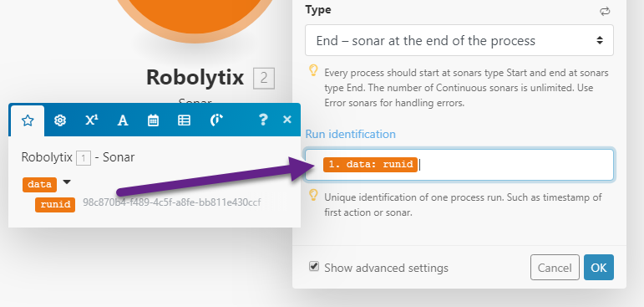Select the star favorites tab
Screen dimensions: 644x307
27,120
